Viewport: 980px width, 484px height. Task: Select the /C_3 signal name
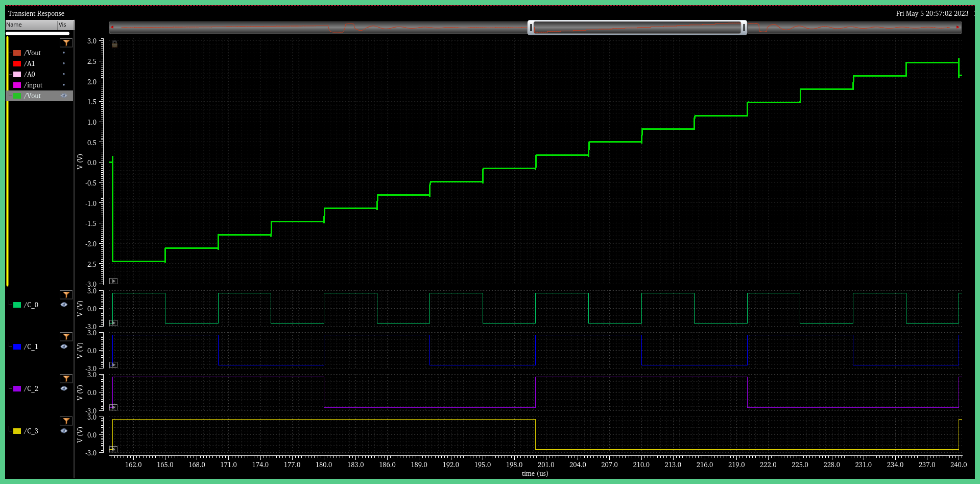click(x=31, y=431)
